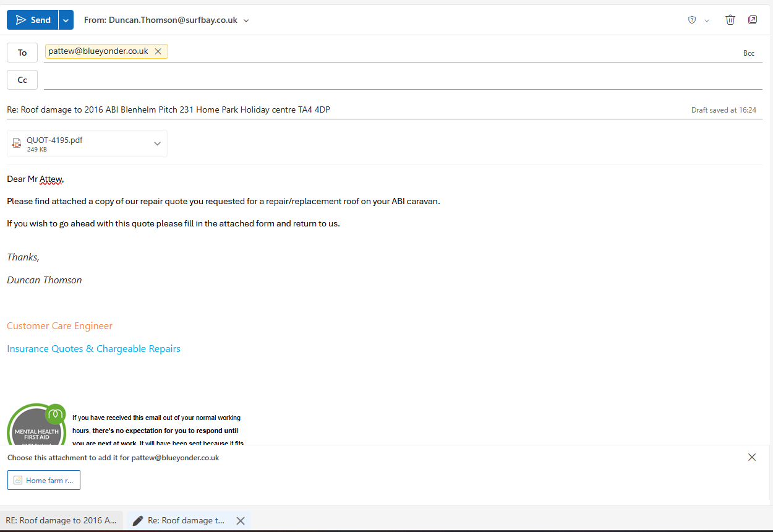Add the suggested 'Home farm r...' attachment
Viewport: 773px width, 532px height.
pyautogui.click(x=44, y=480)
